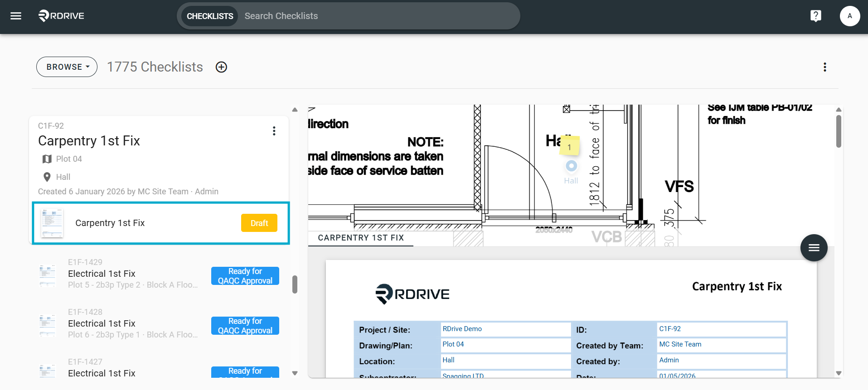Click the RDrive logo in document preview
The height and width of the screenshot is (390, 868).
[412, 294]
